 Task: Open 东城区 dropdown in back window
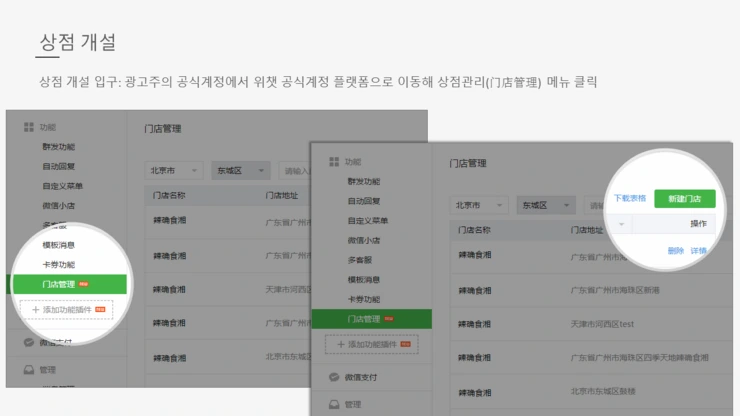(241, 170)
